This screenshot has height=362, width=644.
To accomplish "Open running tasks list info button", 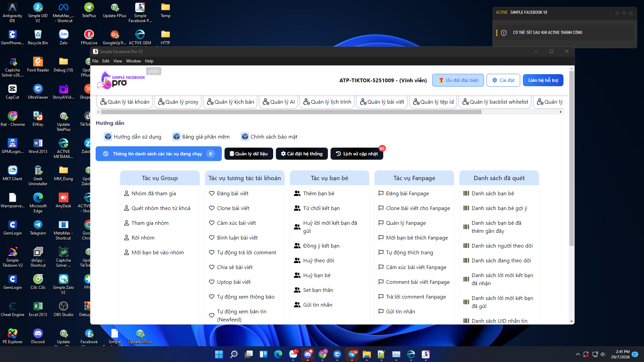I will [159, 154].
